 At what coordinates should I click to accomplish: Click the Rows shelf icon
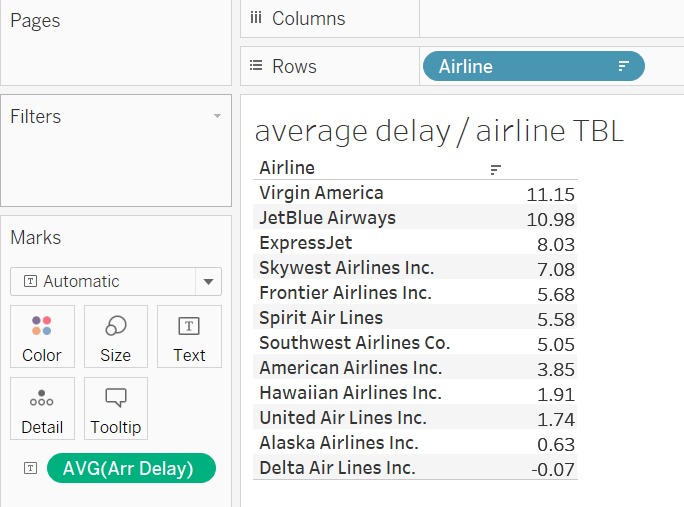[256, 66]
